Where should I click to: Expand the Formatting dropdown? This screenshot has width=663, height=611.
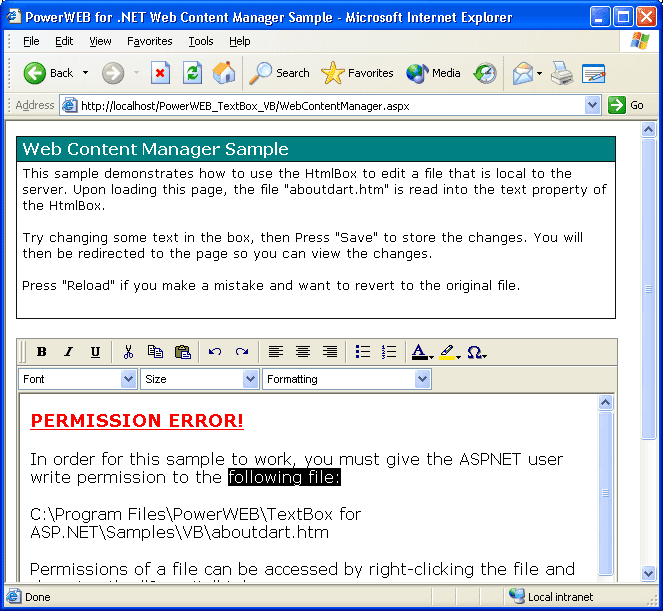(x=422, y=379)
